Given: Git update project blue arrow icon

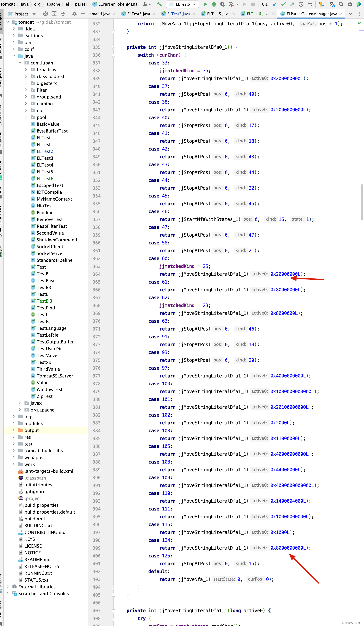Looking at the screenshot, I should 275,4.
